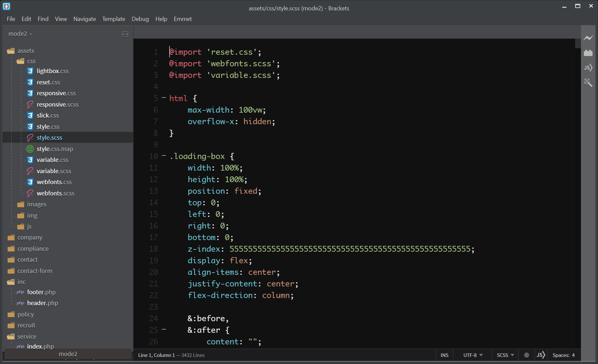
Task: Click the magic wand beautify icon
Action: (588, 82)
